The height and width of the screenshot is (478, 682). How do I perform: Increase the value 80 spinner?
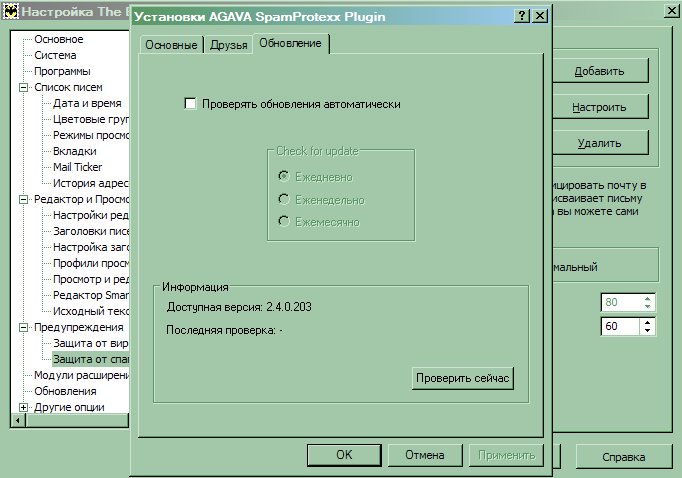[x=648, y=299]
